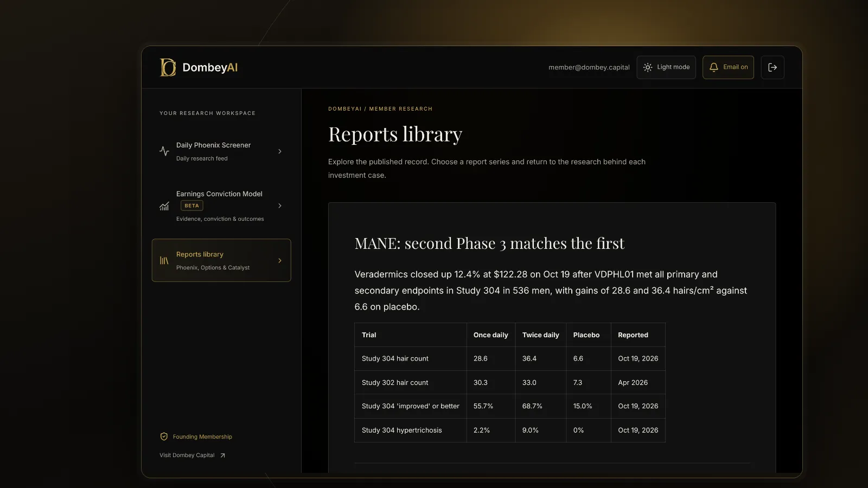Click the 30.3 value in Study 302 row

click(x=481, y=382)
